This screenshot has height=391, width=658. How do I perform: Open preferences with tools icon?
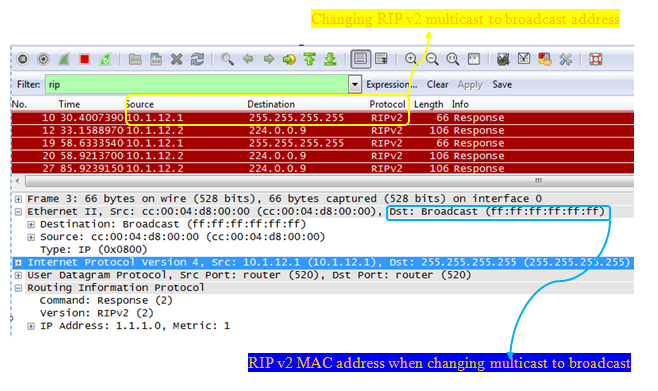tap(565, 59)
